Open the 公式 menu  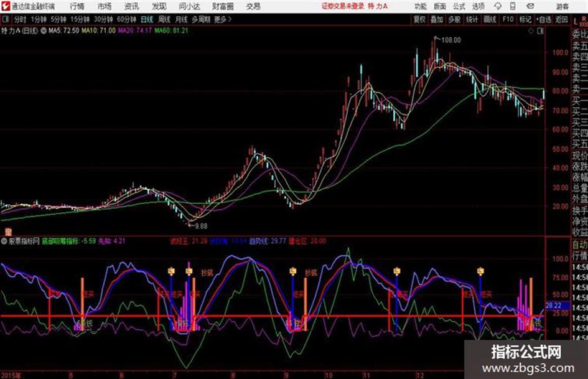tap(459, 6)
